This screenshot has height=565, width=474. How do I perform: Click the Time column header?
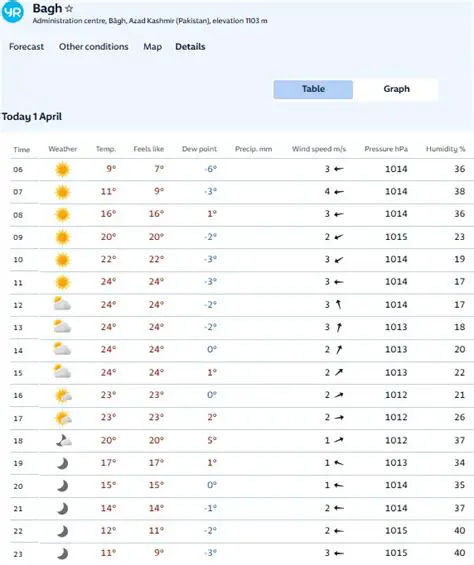(22, 150)
